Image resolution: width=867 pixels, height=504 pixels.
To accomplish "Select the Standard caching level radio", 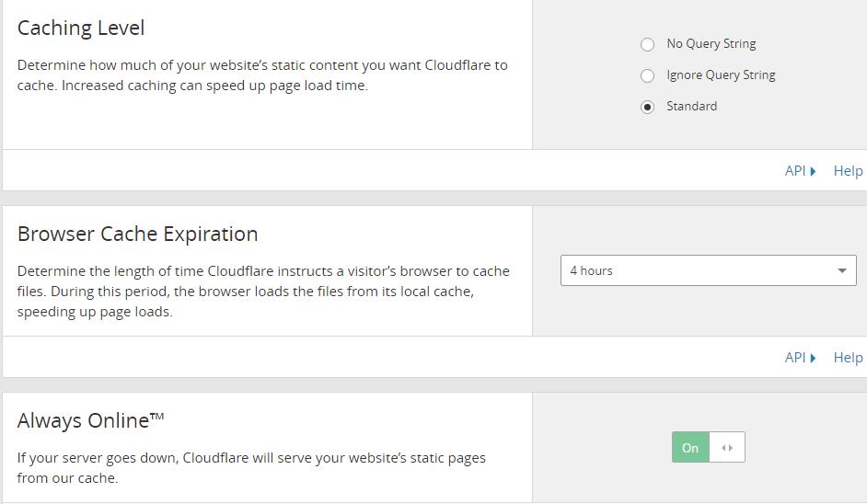I will (x=647, y=107).
